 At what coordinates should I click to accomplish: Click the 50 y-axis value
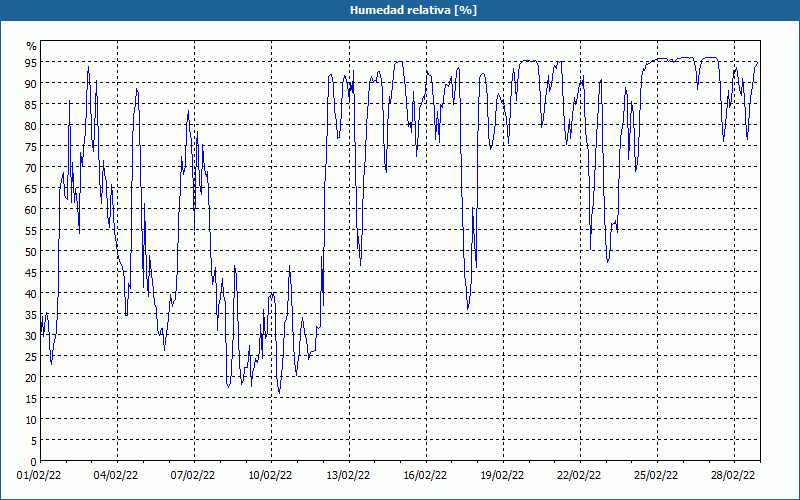click(31, 252)
